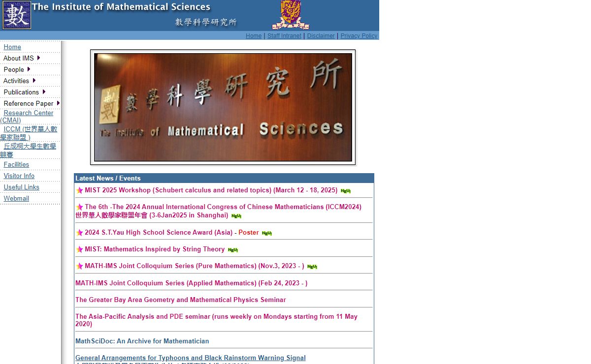Click NEW badge after the Poster link

(x=267, y=233)
